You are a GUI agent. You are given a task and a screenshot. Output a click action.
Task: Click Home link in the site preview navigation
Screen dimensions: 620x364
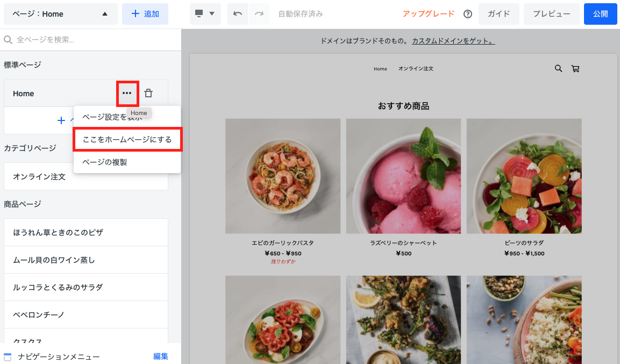click(x=380, y=69)
